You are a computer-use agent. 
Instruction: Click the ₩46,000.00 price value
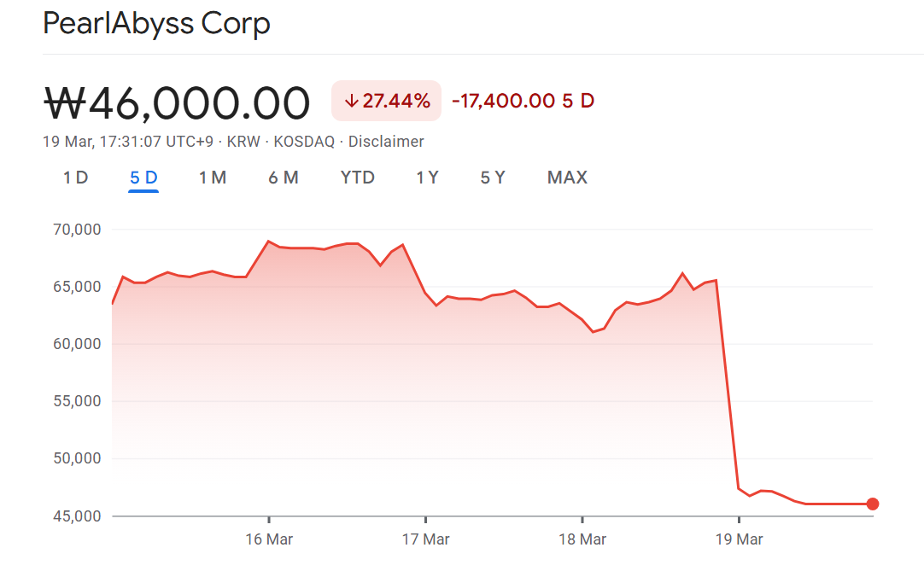[177, 103]
